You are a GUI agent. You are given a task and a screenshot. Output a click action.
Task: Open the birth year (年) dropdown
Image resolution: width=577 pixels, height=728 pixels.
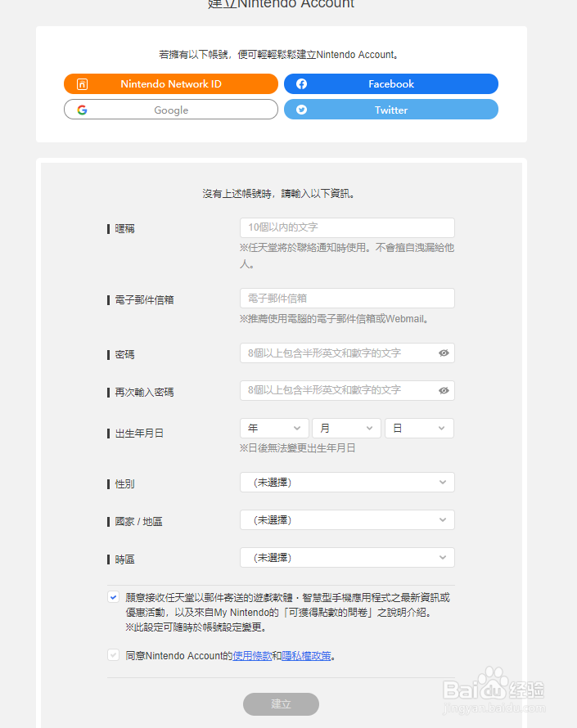(x=274, y=428)
